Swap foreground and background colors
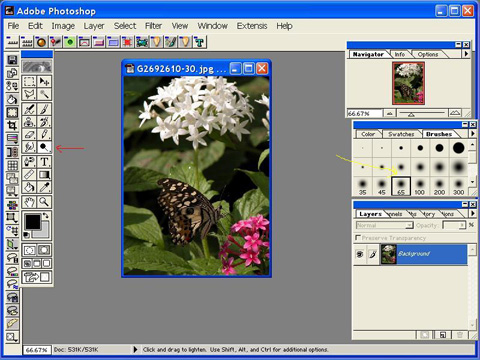480x360 pixels. tap(46, 216)
